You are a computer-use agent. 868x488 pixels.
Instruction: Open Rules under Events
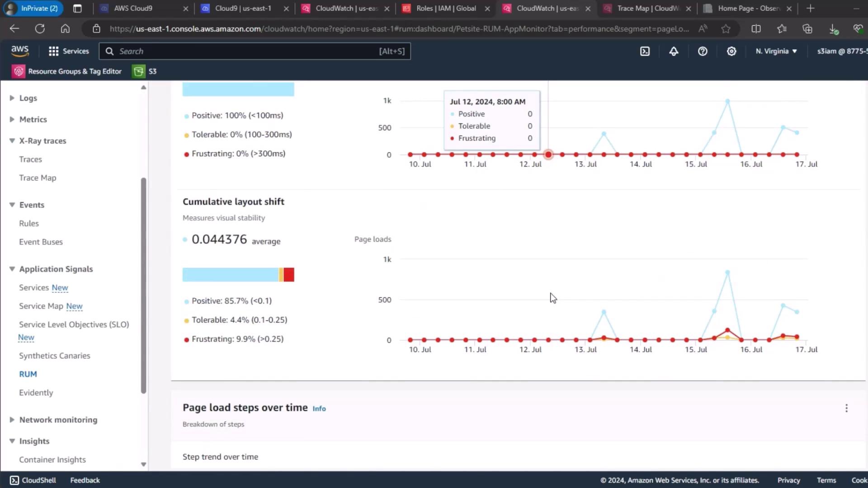coord(29,224)
